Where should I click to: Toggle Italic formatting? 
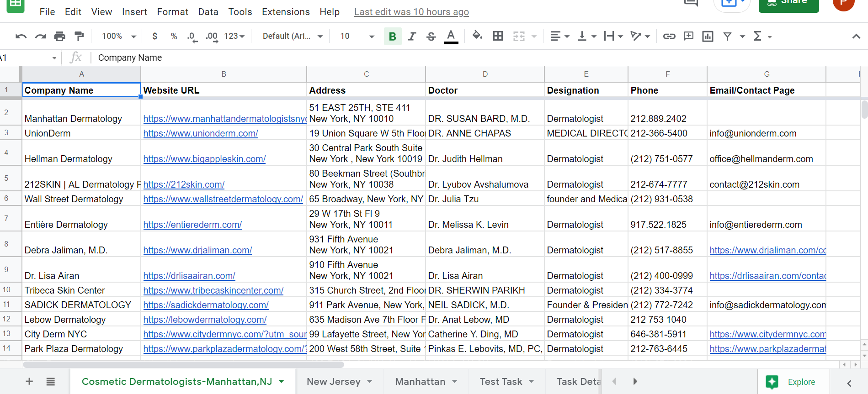[412, 36]
